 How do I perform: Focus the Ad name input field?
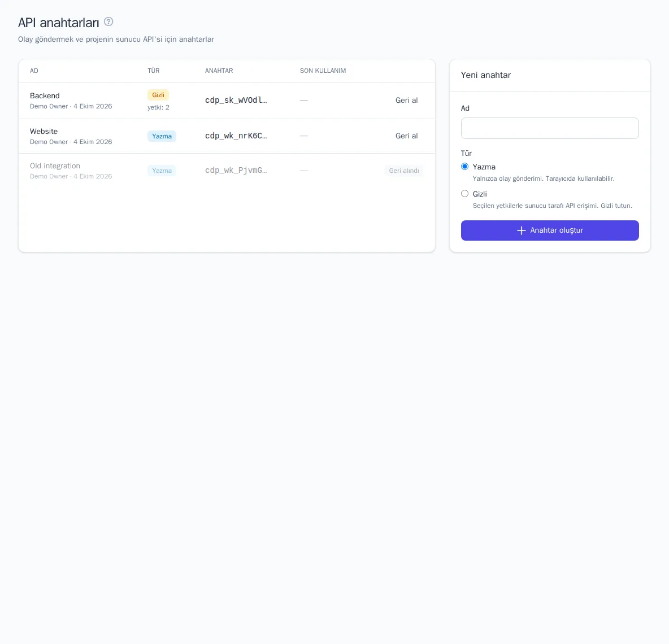tap(550, 128)
